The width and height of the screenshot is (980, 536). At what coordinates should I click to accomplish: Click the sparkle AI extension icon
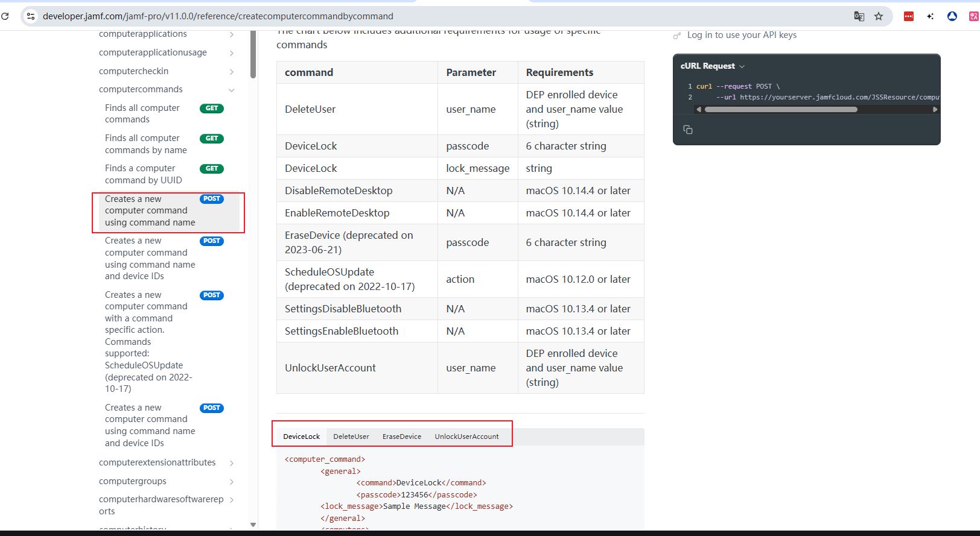coord(930,16)
